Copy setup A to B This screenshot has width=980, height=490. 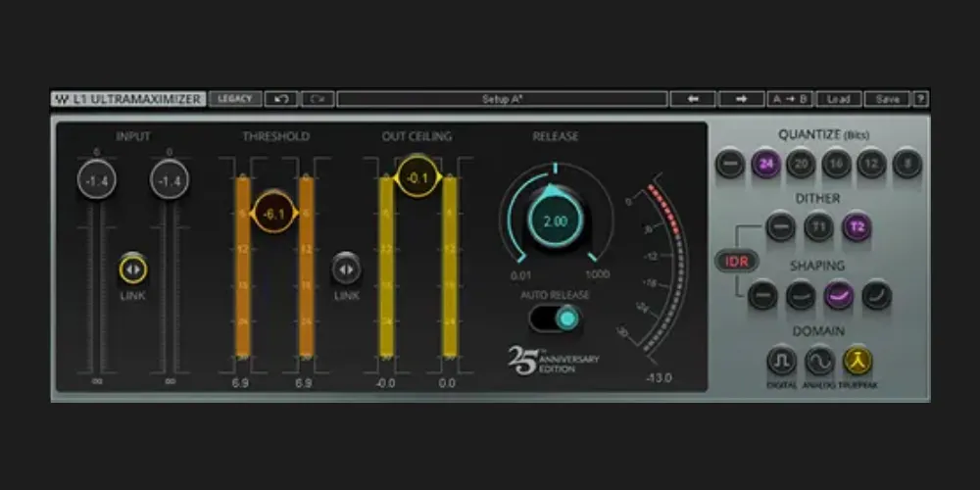790,99
